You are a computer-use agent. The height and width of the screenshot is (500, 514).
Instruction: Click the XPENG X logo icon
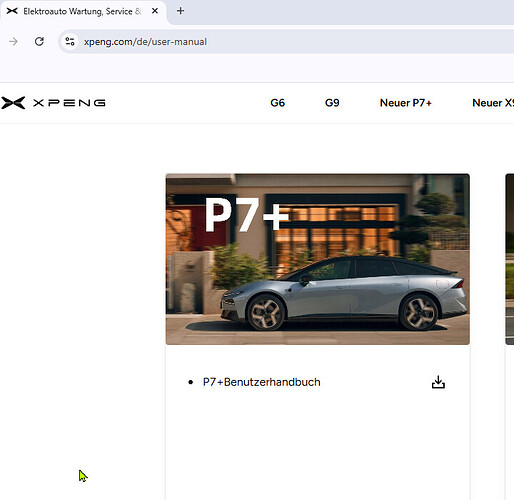point(13,103)
